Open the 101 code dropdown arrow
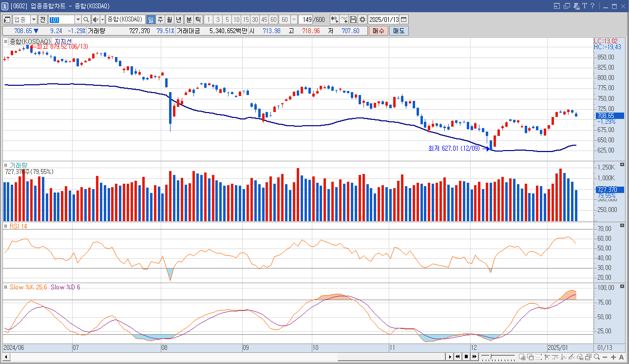Viewport: 629px width, 364px height. pyautogui.click(x=78, y=19)
